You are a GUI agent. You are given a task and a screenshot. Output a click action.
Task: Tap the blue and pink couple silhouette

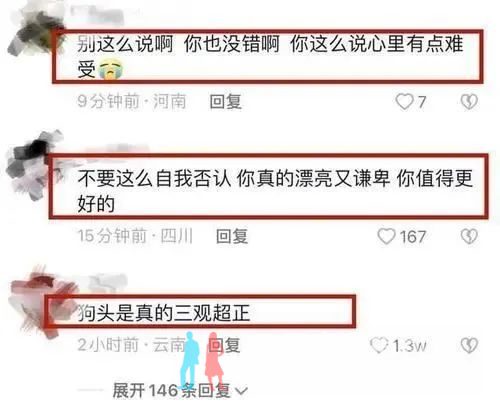(201, 360)
